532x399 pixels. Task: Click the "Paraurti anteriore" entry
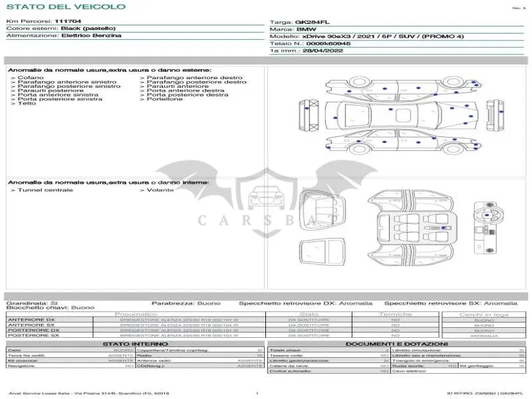(178, 86)
